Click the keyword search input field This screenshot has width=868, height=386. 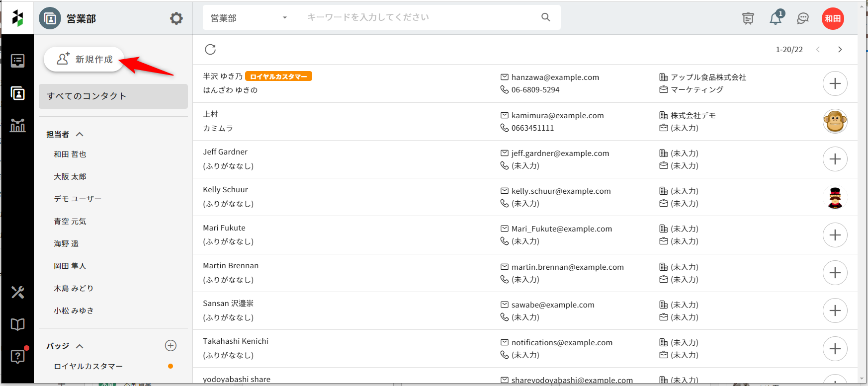(418, 17)
